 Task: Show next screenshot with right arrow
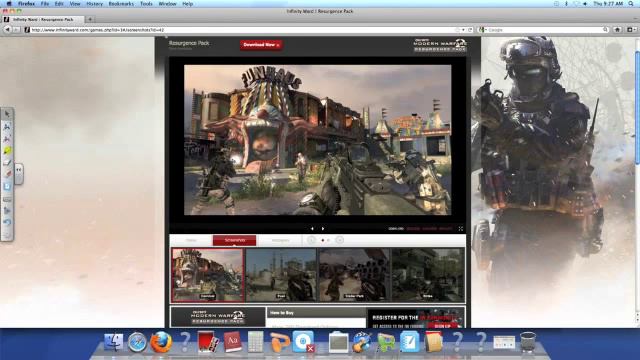[x=322, y=229]
